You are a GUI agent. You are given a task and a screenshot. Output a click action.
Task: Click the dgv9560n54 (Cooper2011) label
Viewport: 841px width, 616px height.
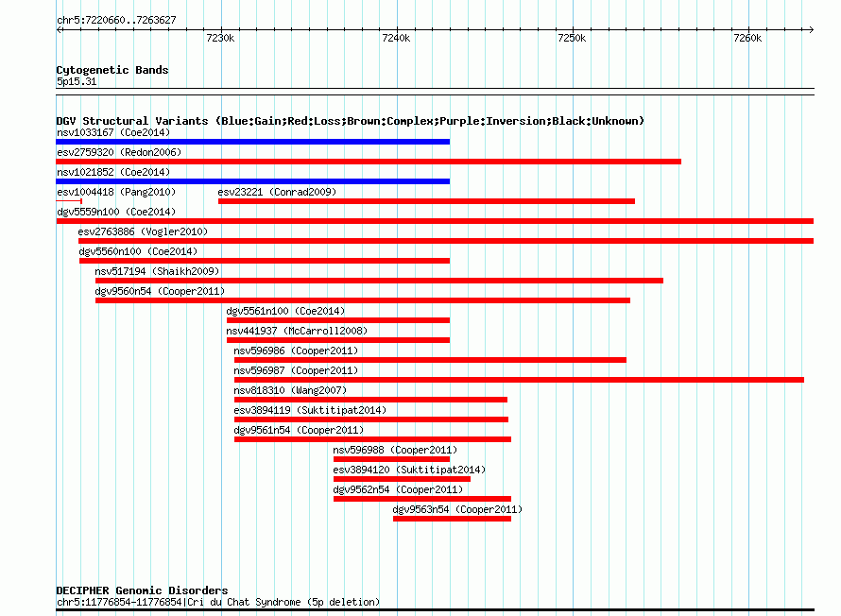(x=160, y=291)
